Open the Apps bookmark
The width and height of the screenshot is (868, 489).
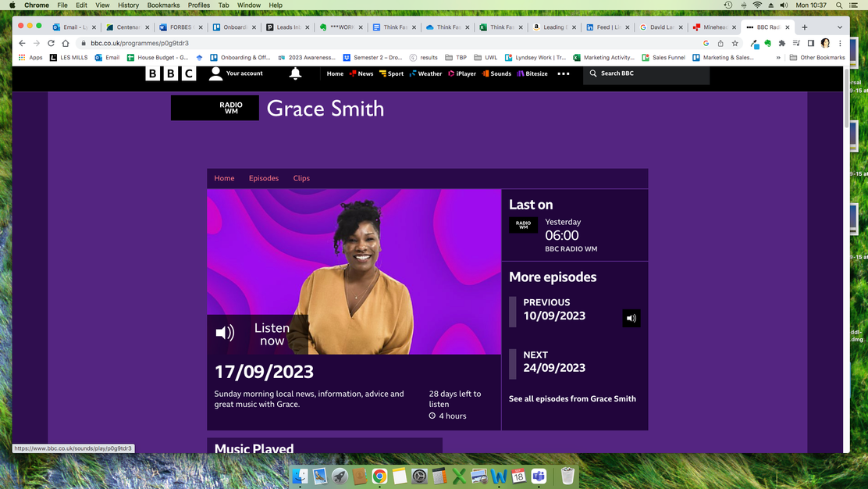[30, 58]
